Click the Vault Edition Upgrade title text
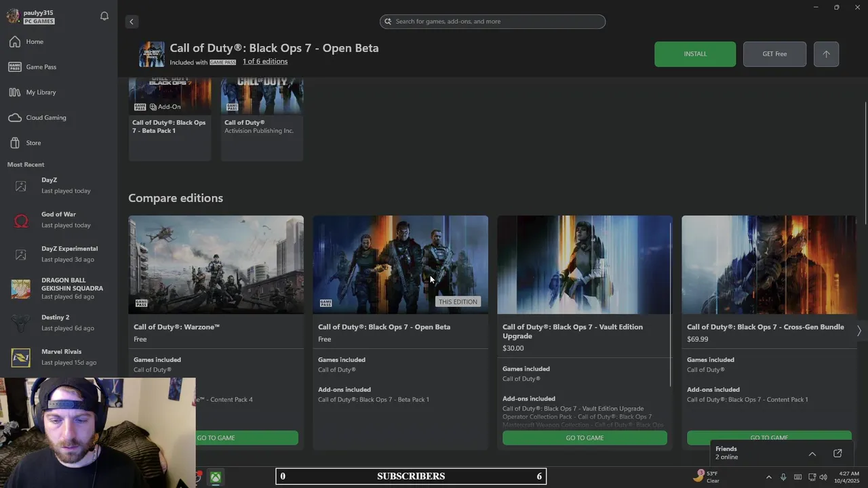Image resolution: width=868 pixels, height=488 pixels. (572, 331)
